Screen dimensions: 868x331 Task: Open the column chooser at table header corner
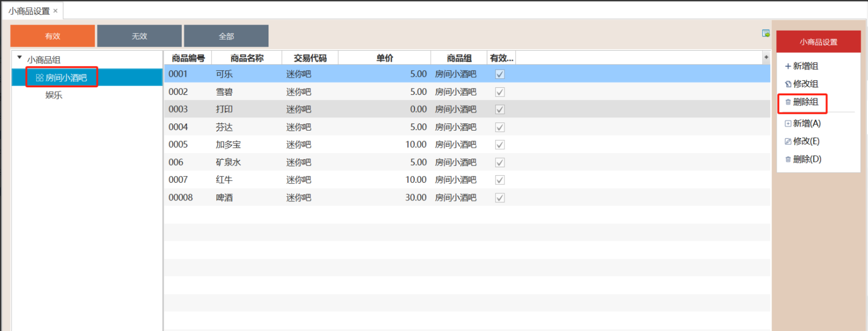point(766,57)
